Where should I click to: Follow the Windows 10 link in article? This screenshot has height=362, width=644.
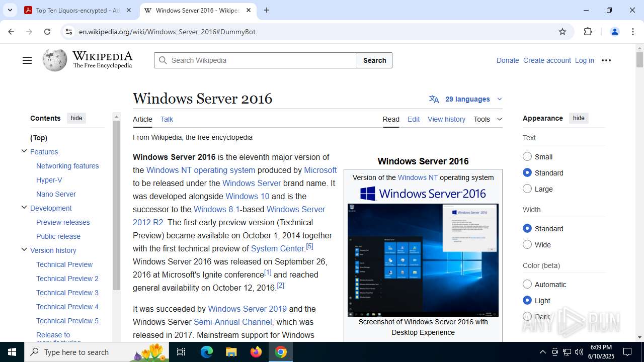tap(247, 196)
